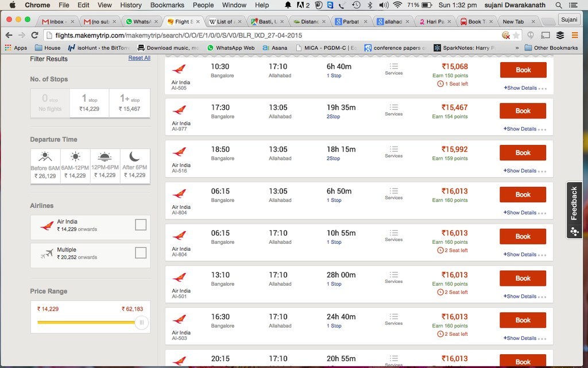Image resolution: width=588 pixels, height=368 pixels.
Task: Expand Show Details for AI-505 flight
Action: point(520,88)
